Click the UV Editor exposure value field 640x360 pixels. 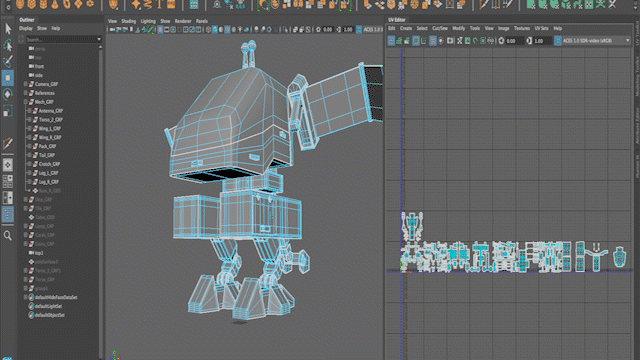coord(514,41)
